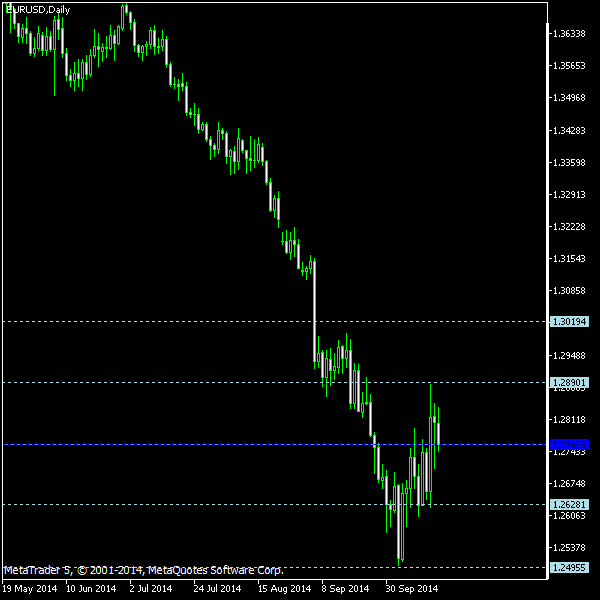
Task: Click the 1.26063 price scale value
Action: [x=569, y=516]
